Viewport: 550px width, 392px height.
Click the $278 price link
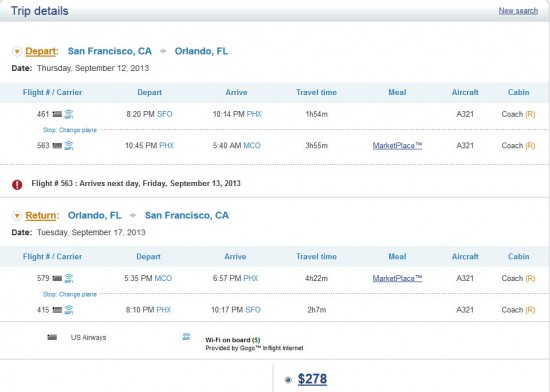tap(312, 379)
